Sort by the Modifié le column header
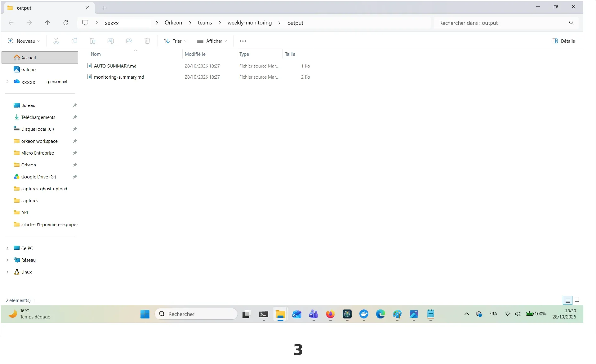 [x=195, y=54]
